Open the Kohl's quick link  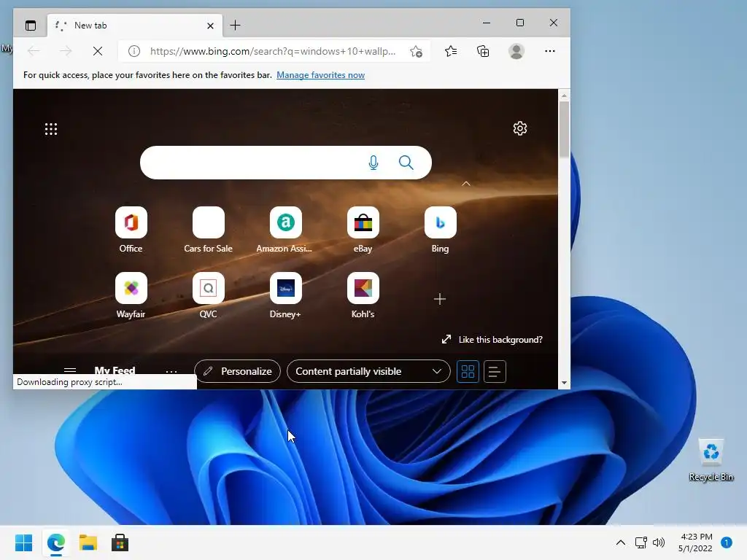pyautogui.click(x=363, y=295)
